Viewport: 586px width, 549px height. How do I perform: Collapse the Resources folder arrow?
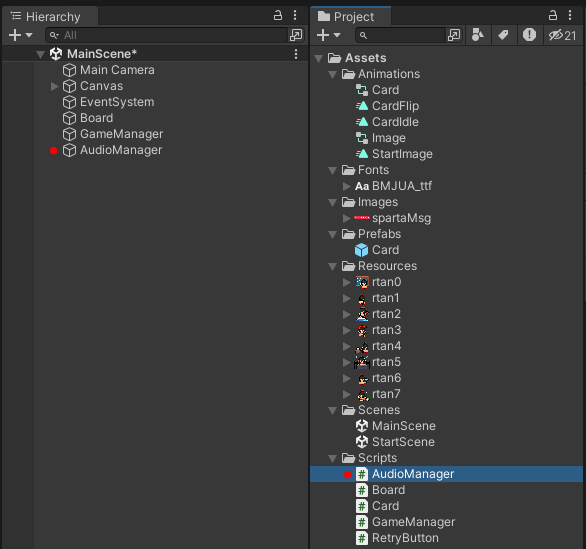(333, 267)
